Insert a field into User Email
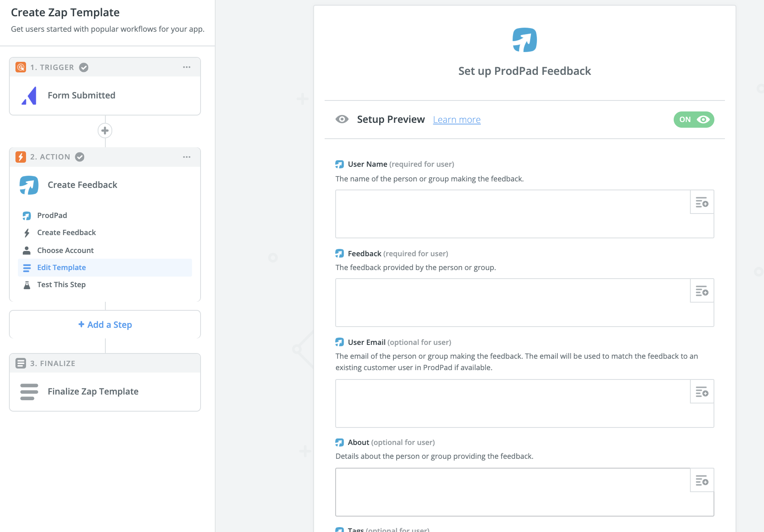 pos(702,392)
